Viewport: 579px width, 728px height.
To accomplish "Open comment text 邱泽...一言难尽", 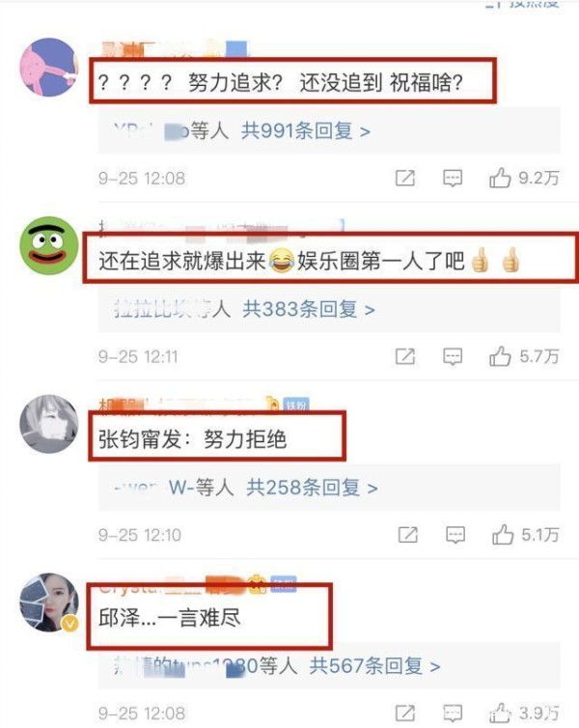I will coord(169,619).
